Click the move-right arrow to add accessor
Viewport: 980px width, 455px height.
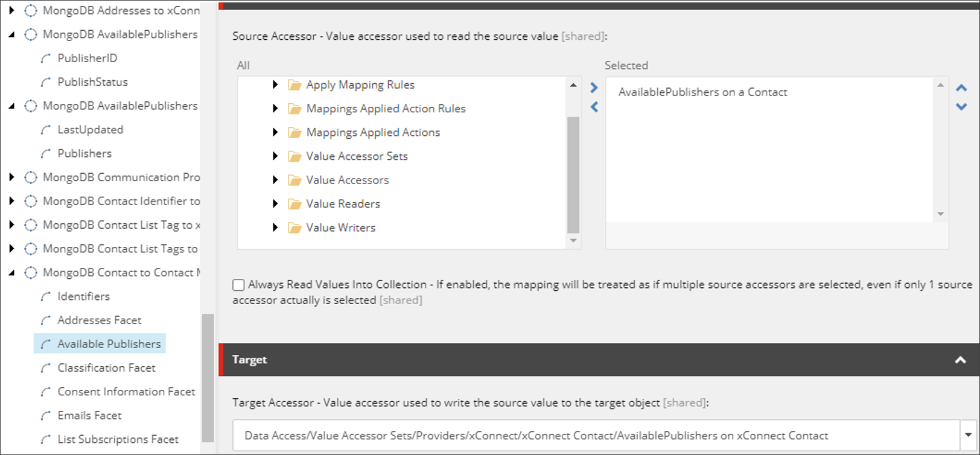(x=594, y=88)
